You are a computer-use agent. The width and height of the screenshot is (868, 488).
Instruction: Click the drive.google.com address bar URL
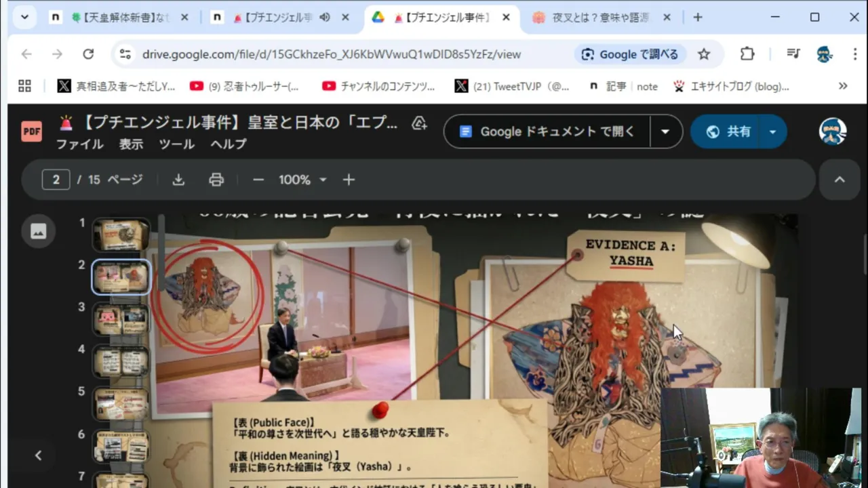pos(332,54)
